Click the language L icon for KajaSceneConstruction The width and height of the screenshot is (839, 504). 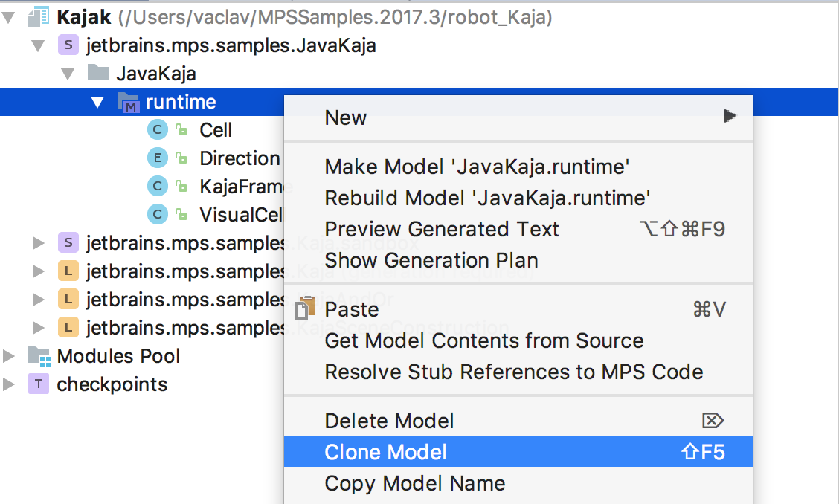pyautogui.click(x=68, y=327)
